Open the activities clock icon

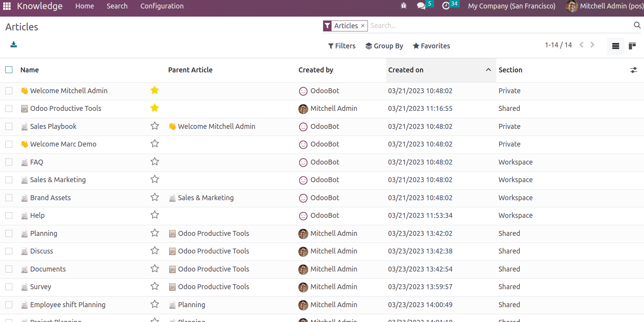point(446,6)
